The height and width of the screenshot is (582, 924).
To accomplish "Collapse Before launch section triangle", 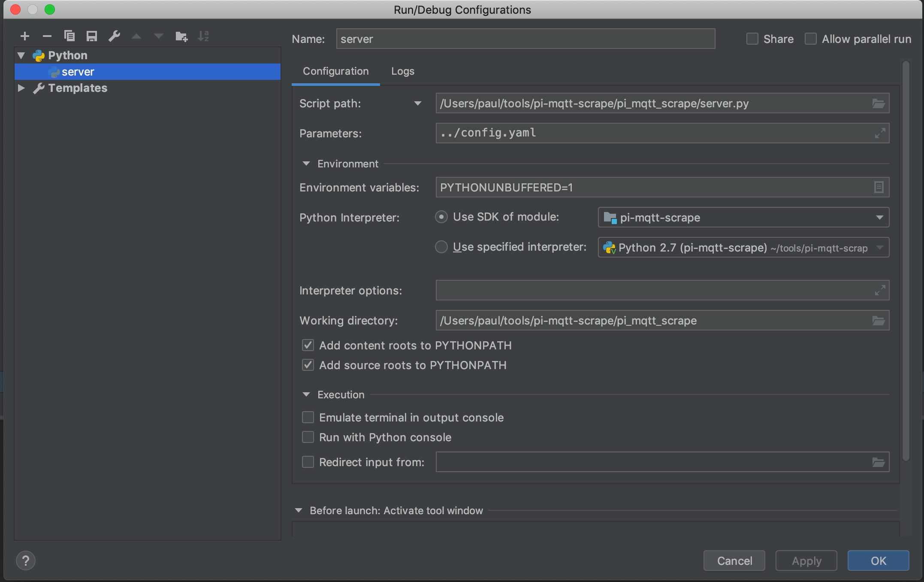I will click(x=299, y=510).
